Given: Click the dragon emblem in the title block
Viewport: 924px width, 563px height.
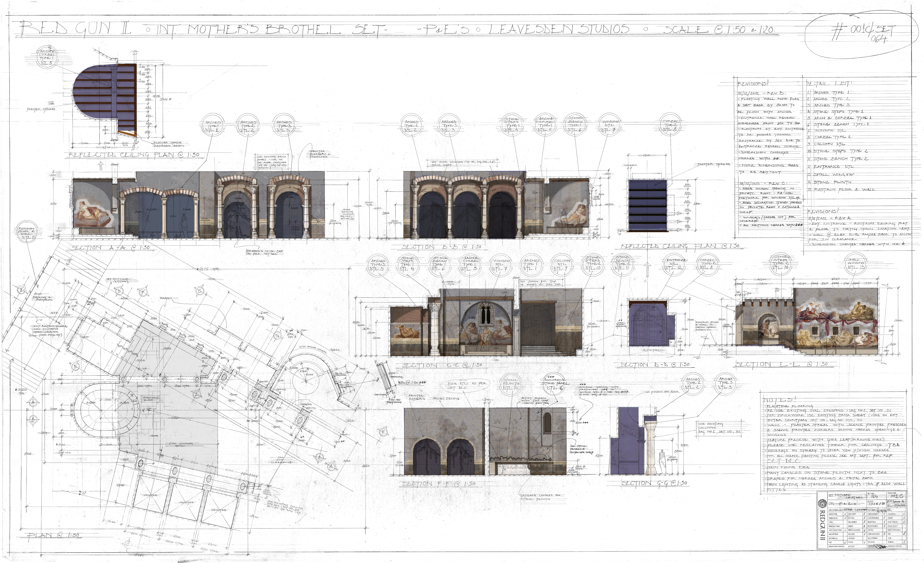Looking at the screenshot, I should [822, 504].
